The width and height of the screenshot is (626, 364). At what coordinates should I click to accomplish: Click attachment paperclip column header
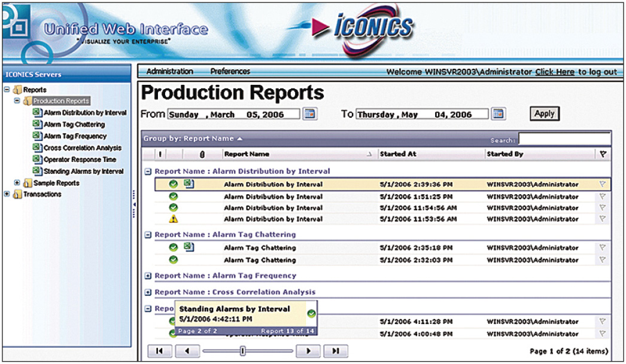coord(202,154)
